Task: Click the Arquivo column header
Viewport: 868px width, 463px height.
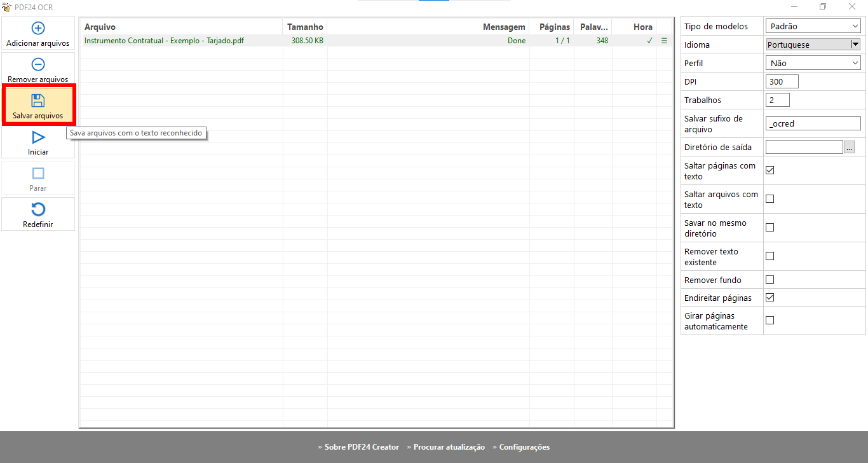Action: click(100, 27)
